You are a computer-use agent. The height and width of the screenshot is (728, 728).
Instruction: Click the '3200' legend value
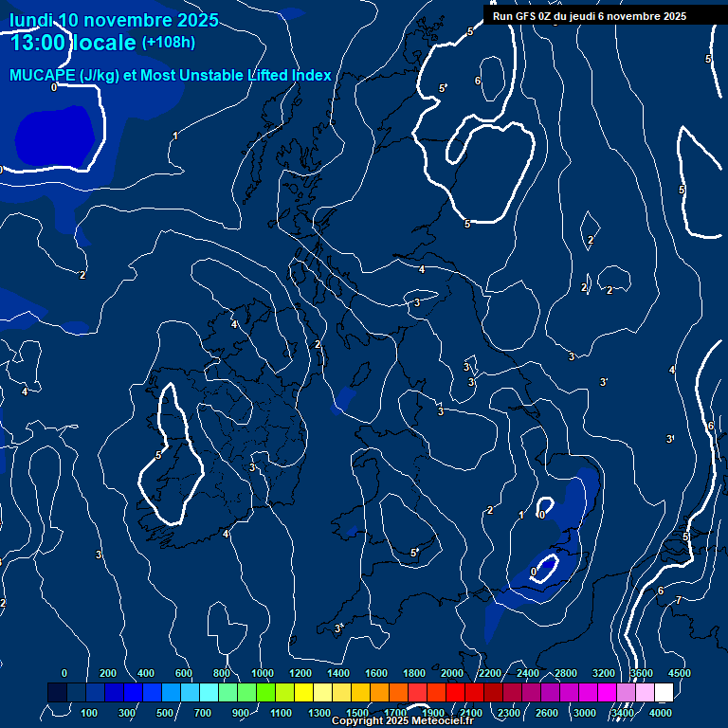(604, 673)
